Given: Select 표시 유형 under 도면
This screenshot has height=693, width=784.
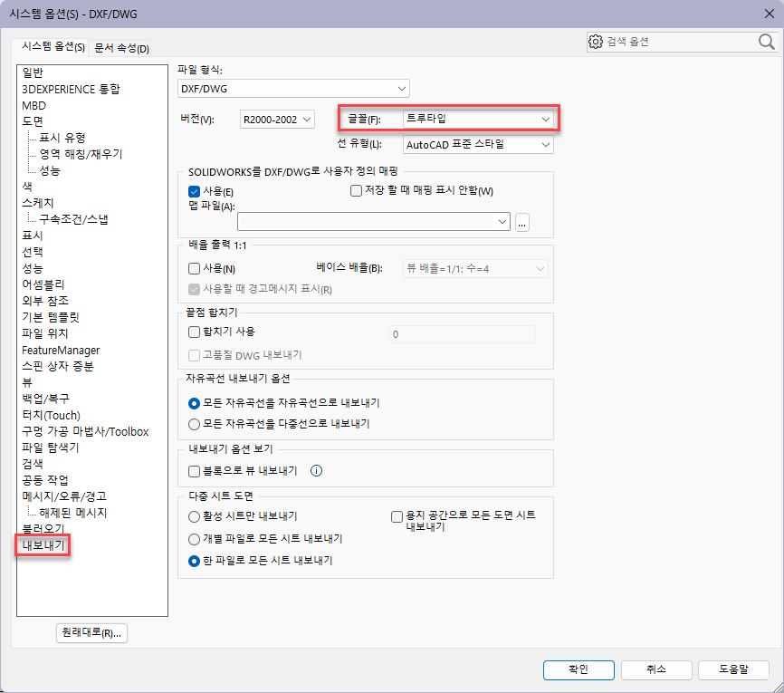Looking at the screenshot, I should pos(62,138).
